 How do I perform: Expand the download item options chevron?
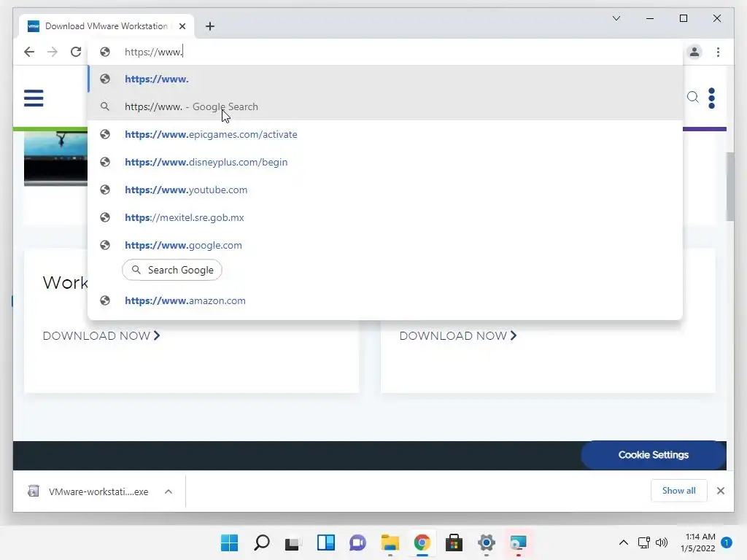click(x=169, y=491)
